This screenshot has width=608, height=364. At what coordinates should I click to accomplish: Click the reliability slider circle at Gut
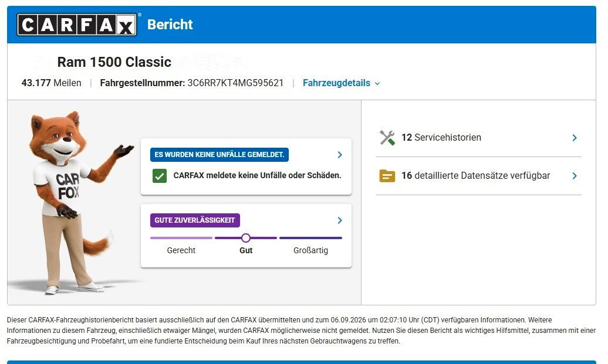245,238
